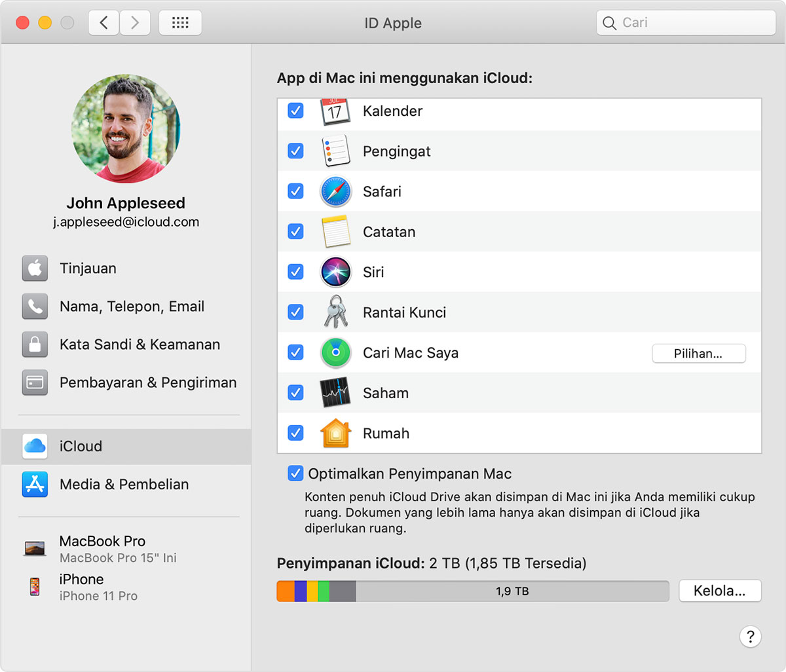Click the Kalender app icon

point(335,111)
